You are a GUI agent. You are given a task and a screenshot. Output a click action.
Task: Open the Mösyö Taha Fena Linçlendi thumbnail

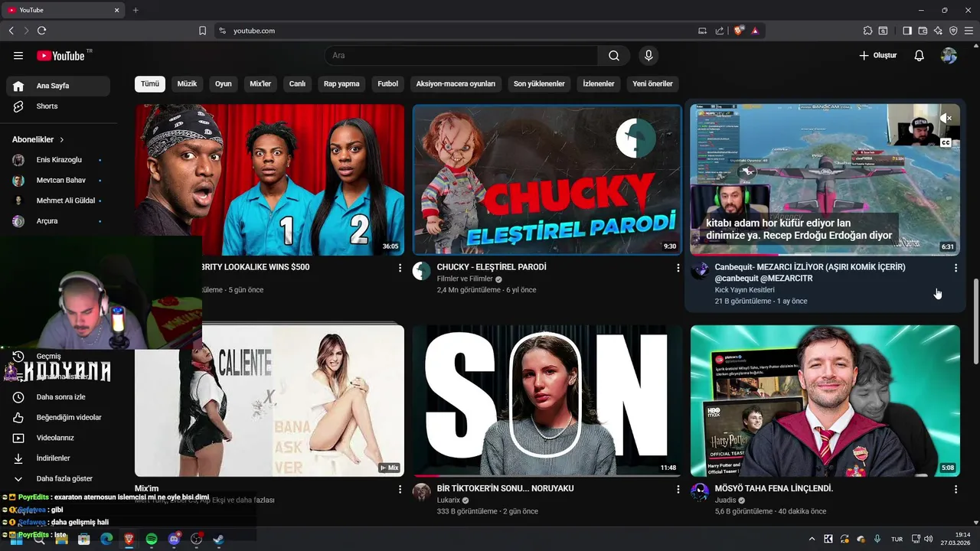(825, 401)
